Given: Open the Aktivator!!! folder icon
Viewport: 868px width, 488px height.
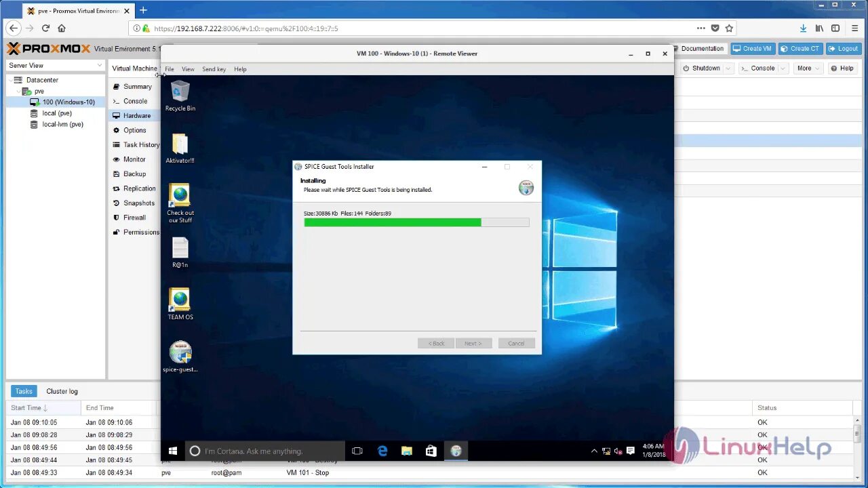Looking at the screenshot, I should (x=180, y=148).
